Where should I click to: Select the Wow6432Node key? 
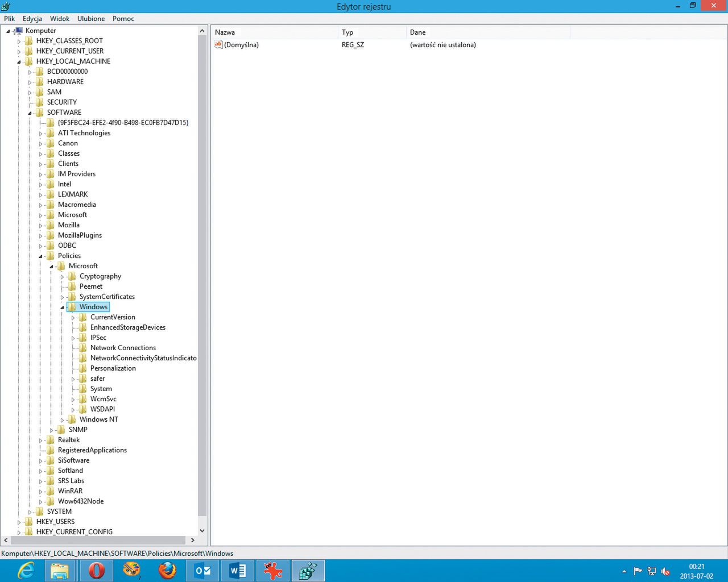[x=81, y=501]
